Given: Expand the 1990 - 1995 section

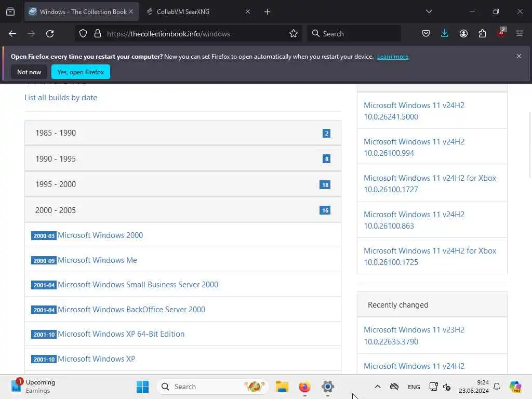Looking at the screenshot, I should click(182, 159).
